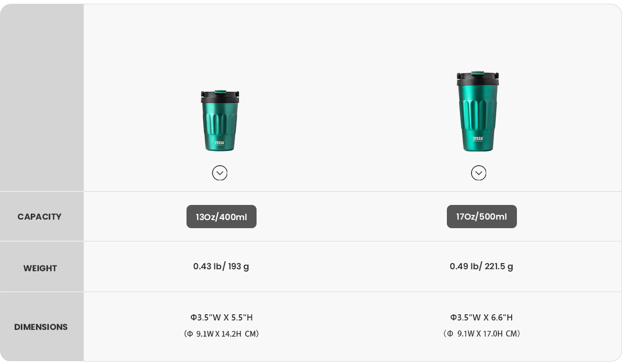Click the DIMENSIONS row label
The height and width of the screenshot is (364, 622).
click(41, 327)
